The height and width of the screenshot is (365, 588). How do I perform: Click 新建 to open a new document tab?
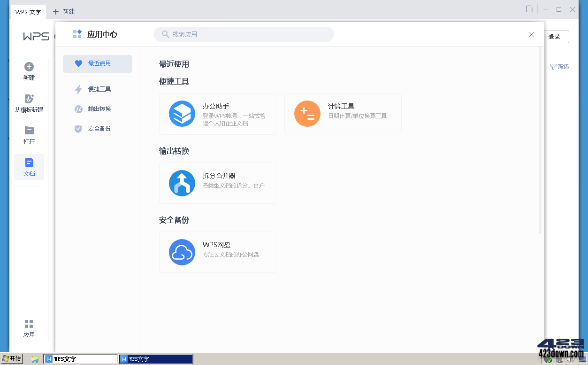tap(63, 11)
